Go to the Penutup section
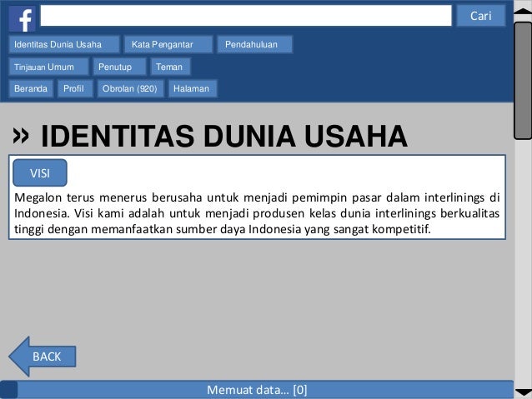The width and height of the screenshot is (532, 399). (120, 67)
